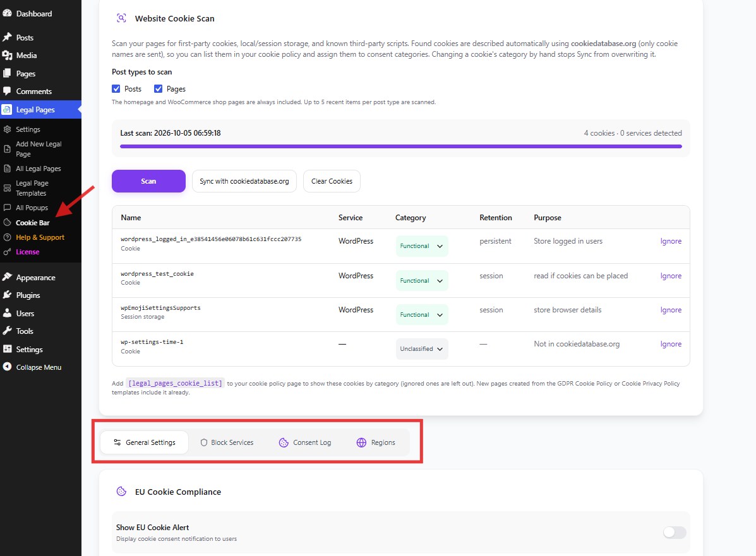Viewport: 756px width, 556px height.
Task: Click the main Settings sliders icon
Action: pyautogui.click(x=7, y=349)
